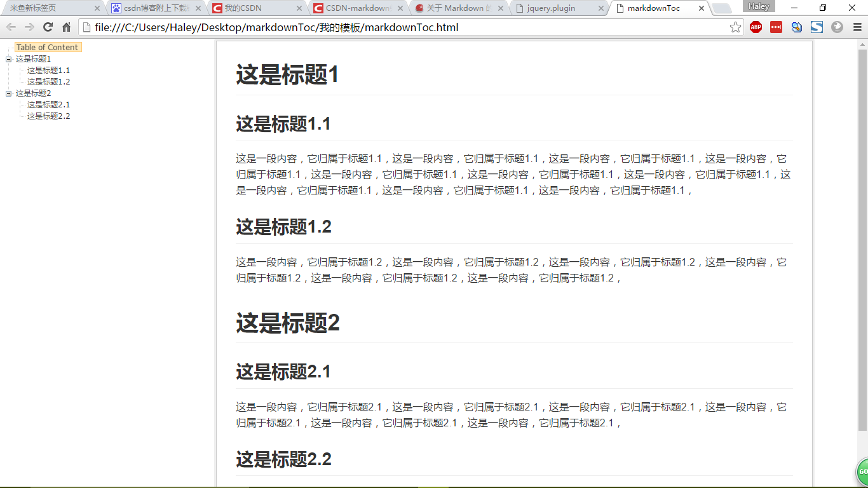Bookmark this page with the star icon
Screen dimensions: 868x488
(735, 27)
